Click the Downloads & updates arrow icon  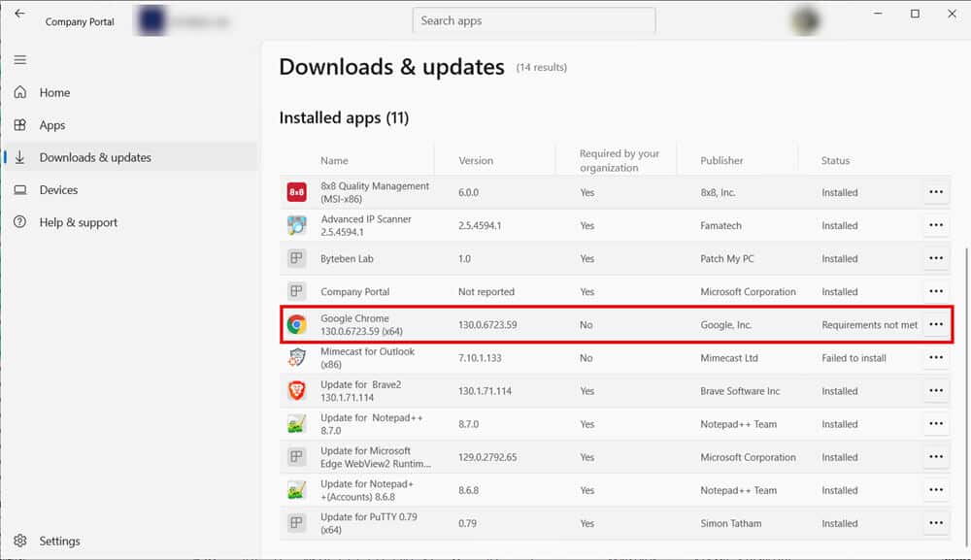tap(19, 157)
